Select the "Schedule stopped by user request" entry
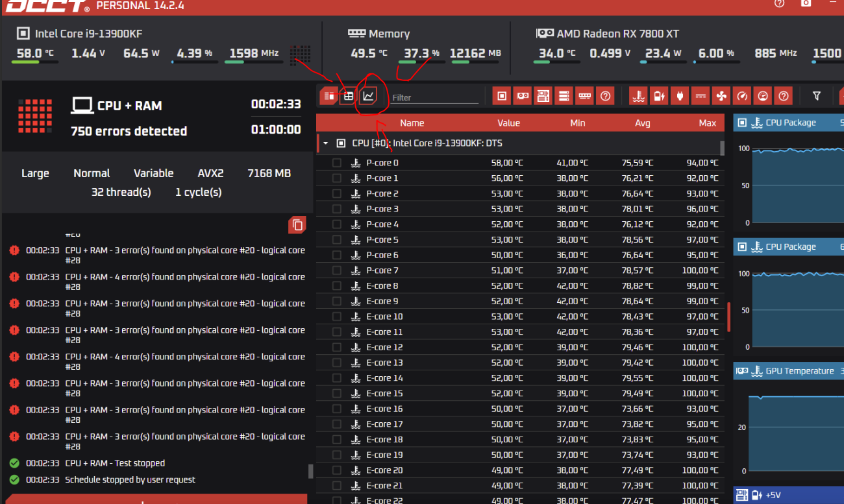This screenshot has width=844, height=504. [130, 480]
